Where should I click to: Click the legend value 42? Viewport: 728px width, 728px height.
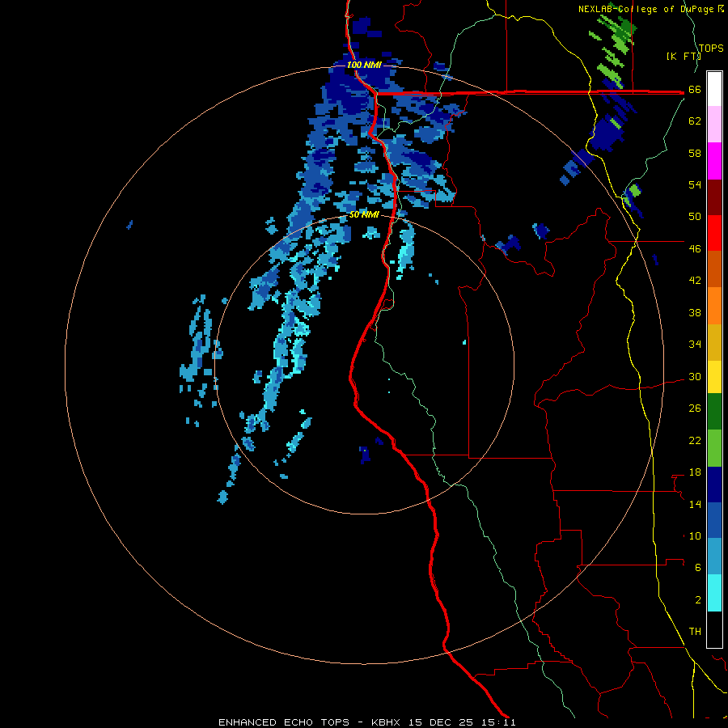695,281
